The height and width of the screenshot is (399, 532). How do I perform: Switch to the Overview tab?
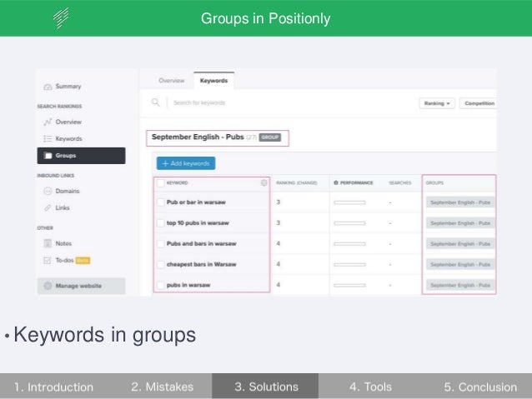tap(171, 81)
